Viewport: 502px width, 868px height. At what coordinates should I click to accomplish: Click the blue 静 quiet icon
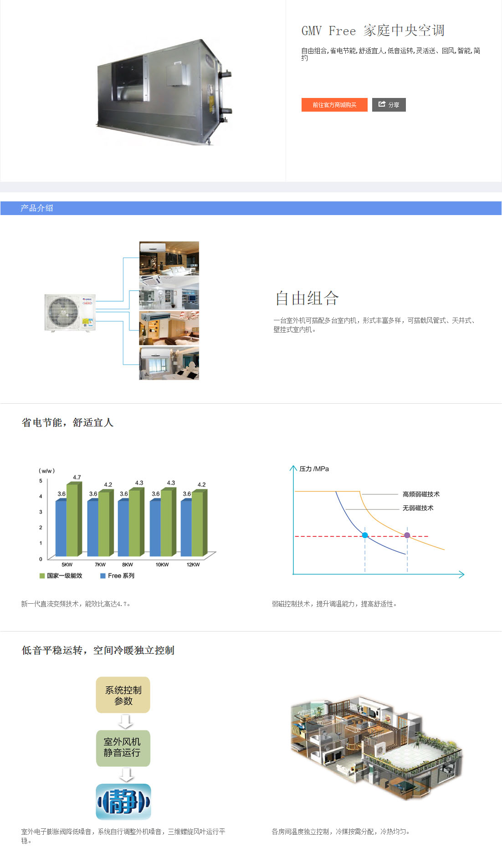point(123,801)
